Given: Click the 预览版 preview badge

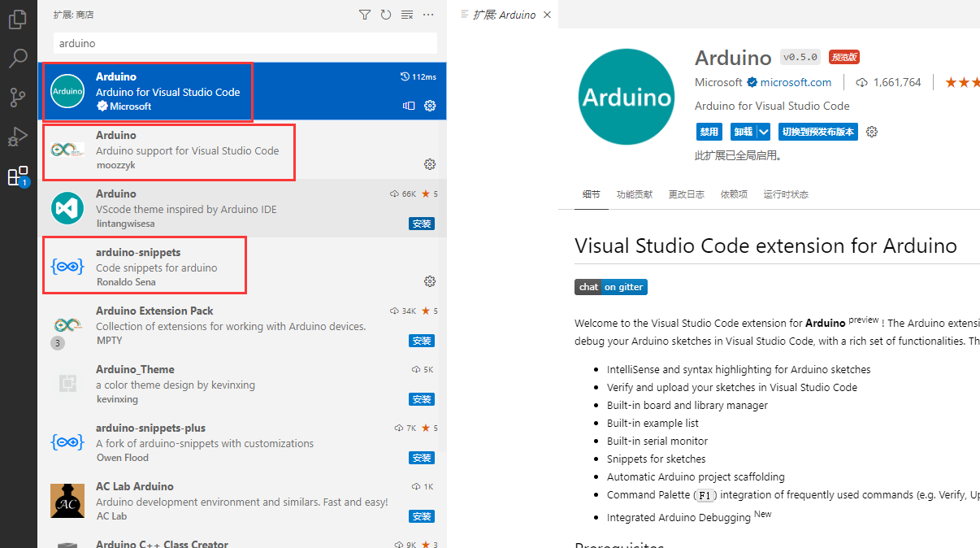Looking at the screenshot, I should click(x=843, y=57).
